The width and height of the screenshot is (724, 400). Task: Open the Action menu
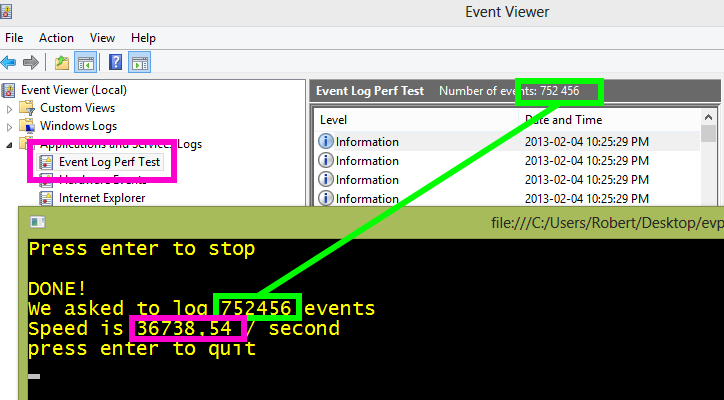pos(56,38)
